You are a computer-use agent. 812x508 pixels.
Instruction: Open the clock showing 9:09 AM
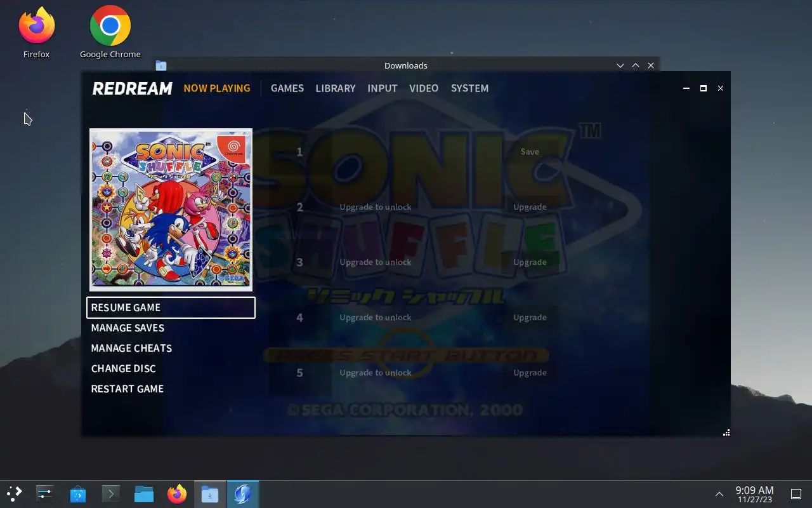[754, 494]
